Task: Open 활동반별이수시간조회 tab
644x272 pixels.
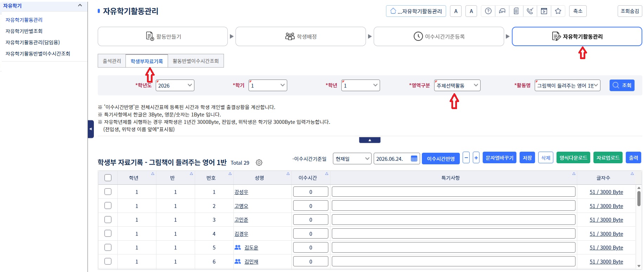Action: click(196, 61)
